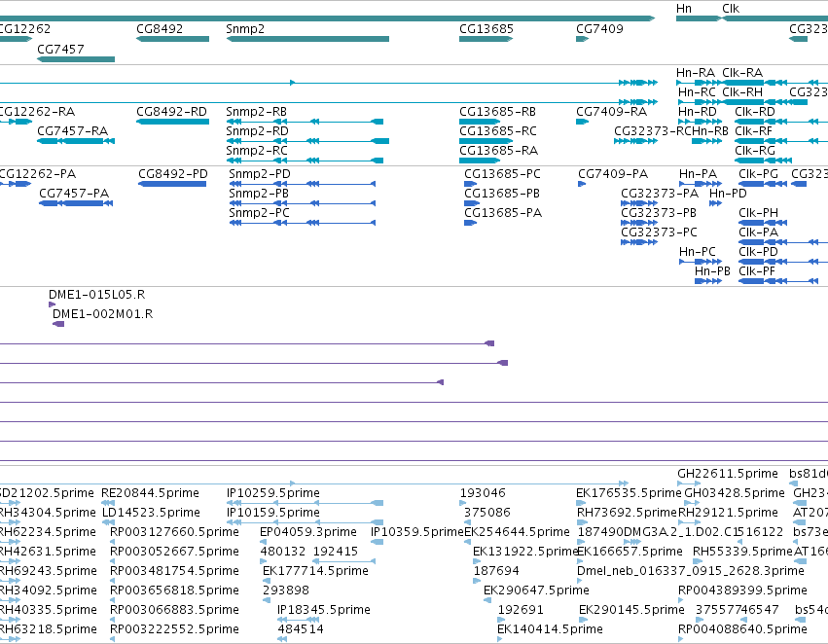828x644 pixels.
Task: Click EST label EK140414.5prime
Action: 551,629
